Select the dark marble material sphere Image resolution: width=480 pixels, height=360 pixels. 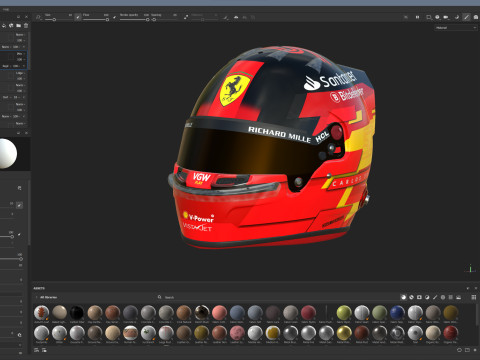click(202, 313)
